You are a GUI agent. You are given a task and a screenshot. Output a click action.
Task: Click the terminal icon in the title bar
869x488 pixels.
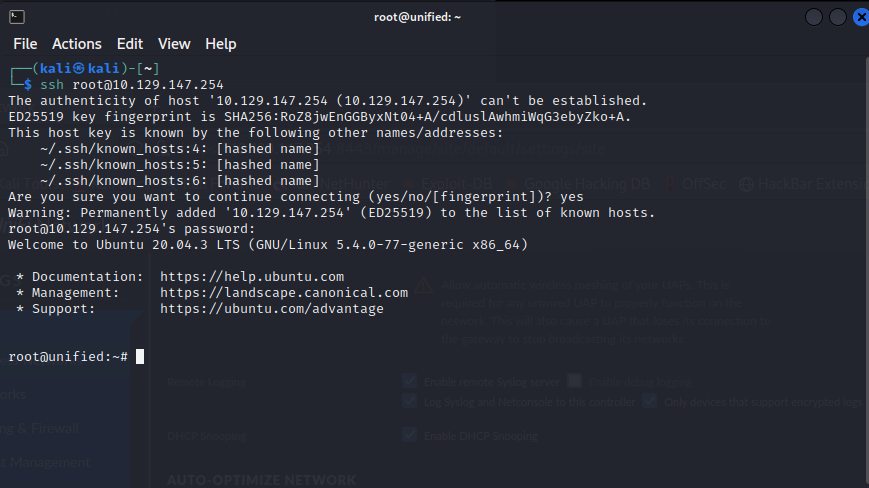17,17
